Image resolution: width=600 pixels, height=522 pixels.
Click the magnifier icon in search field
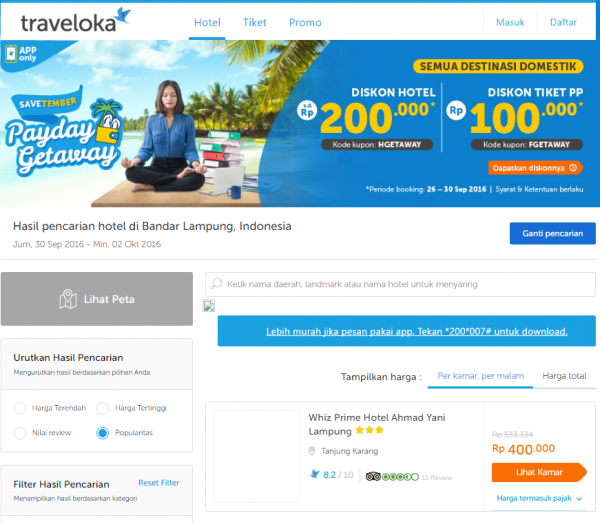click(217, 284)
